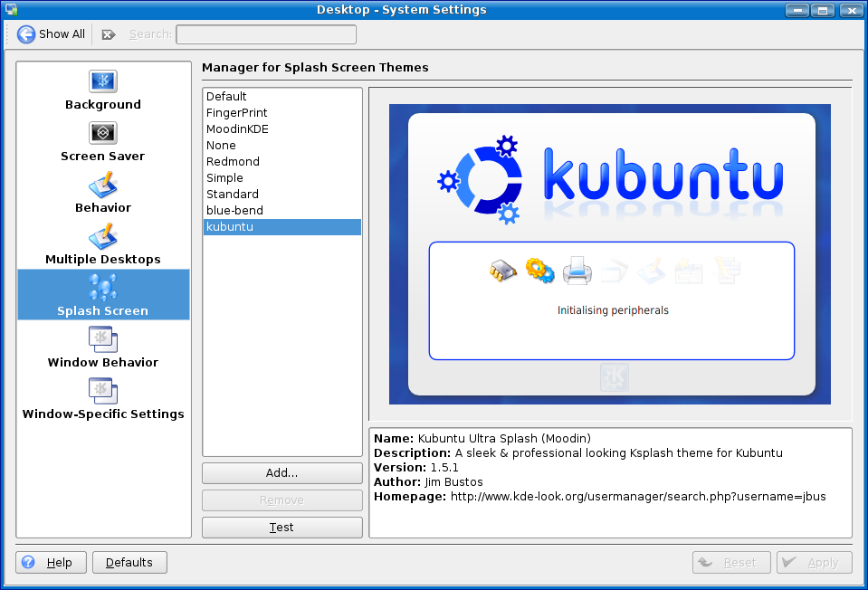Select the Screen Saver icon
This screenshot has width=868, height=590.
[103, 133]
